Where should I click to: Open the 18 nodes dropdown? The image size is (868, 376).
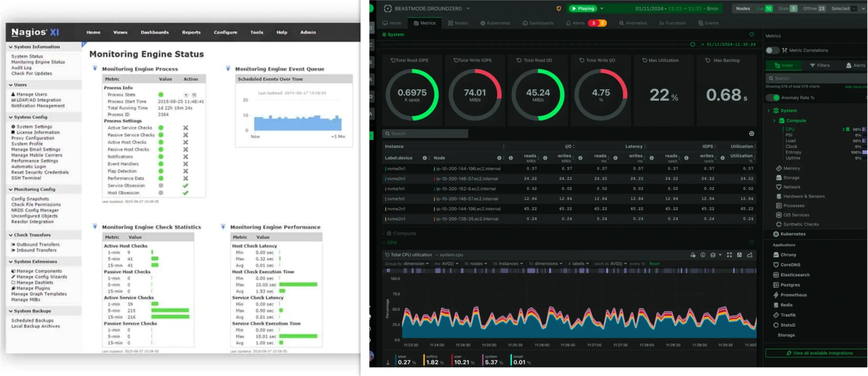pos(476,264)
